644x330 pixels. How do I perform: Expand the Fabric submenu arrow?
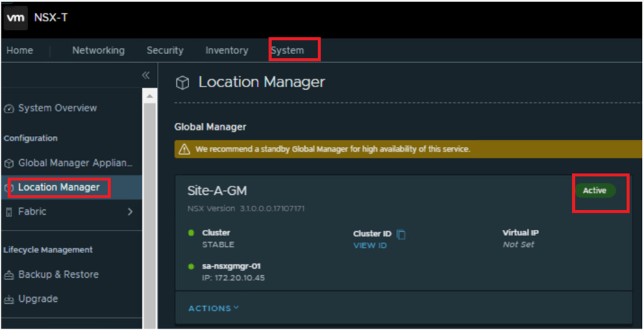point(130,212)
